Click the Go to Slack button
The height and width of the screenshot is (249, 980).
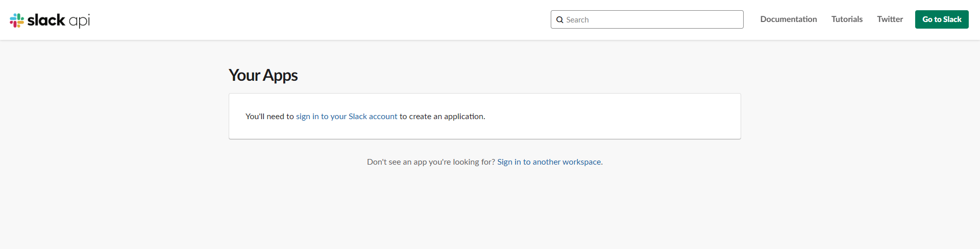point(941,19)
